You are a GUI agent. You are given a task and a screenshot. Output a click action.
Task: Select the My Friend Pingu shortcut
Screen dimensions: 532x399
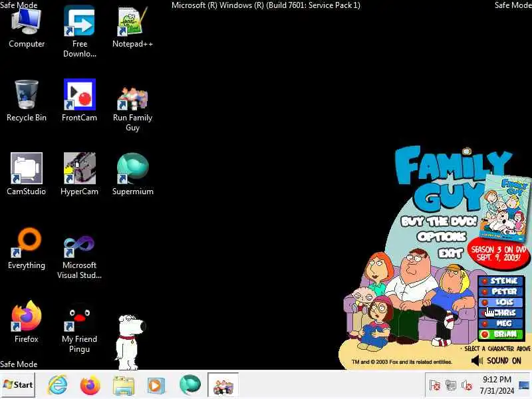pos(79,328)
